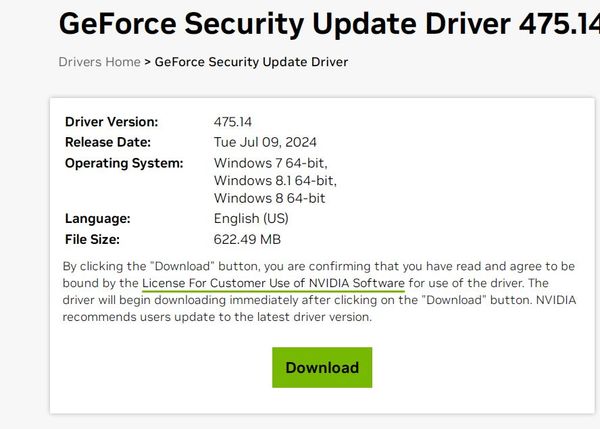Image resolution: width=600 pixels, height=429 pixels.
Task: Open License For Customer Use of NVIDIA Software
Action: [x=273, y=283]
